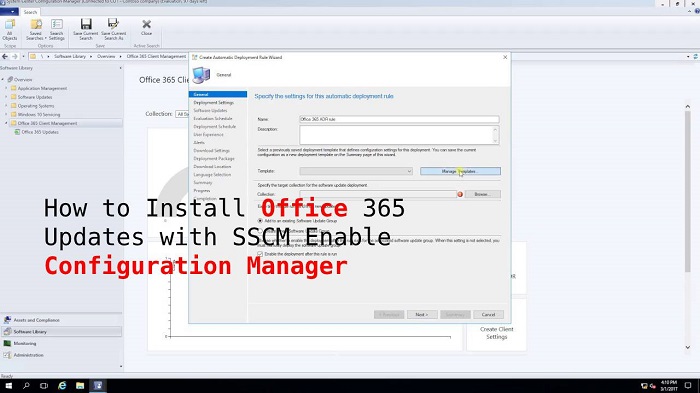Select the Software Library workspace
Viewport: 700px width, 393px height.
[x=62, y=332]
